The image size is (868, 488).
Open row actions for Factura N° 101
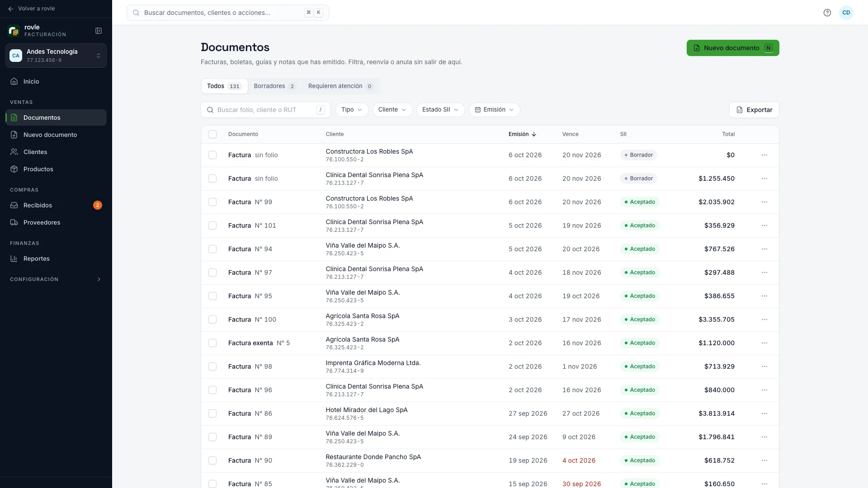tap(764, 225)
